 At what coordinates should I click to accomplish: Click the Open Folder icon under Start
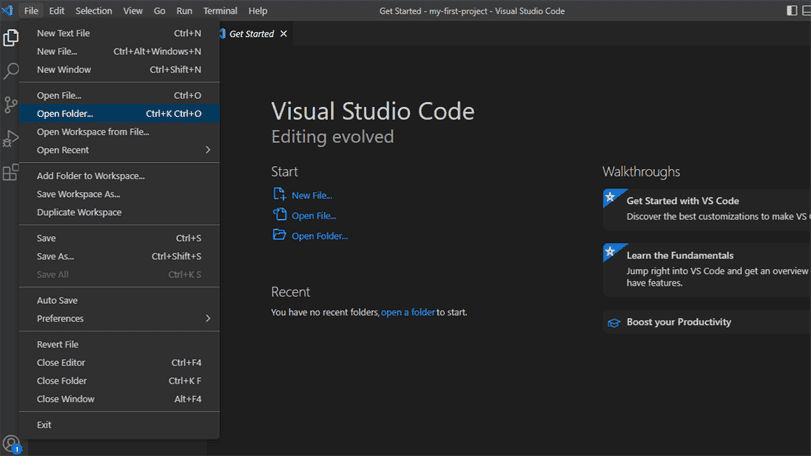279,235
